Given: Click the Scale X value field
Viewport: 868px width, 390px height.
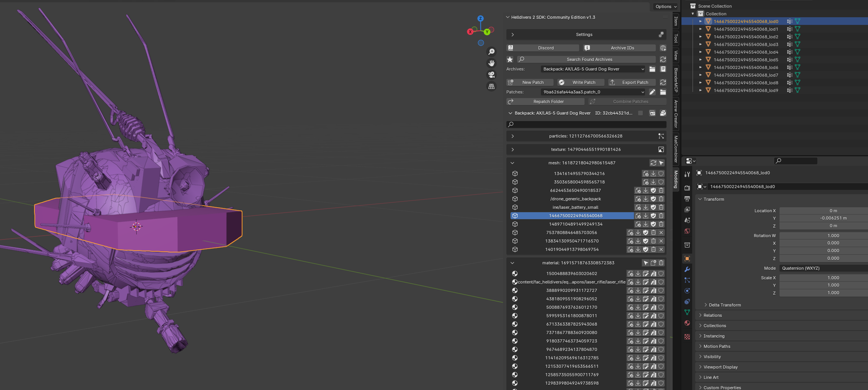Looking at the screenshot, I should click(824, 278).
